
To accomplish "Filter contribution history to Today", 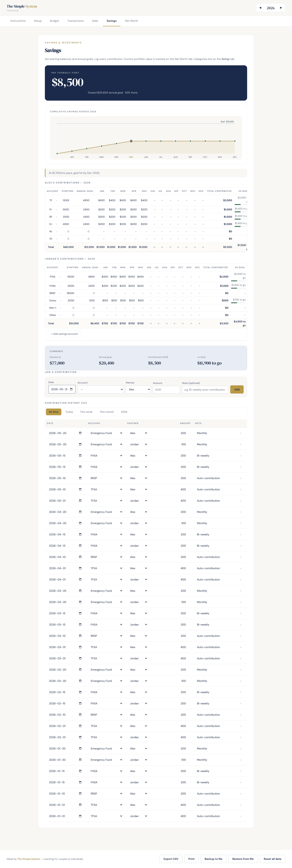I will pos(69,412).
